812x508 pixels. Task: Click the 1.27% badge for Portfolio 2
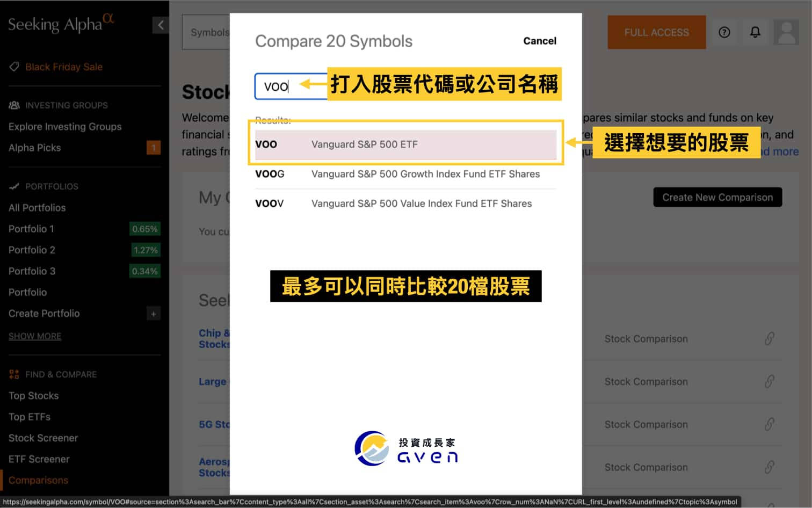point(145,250)
